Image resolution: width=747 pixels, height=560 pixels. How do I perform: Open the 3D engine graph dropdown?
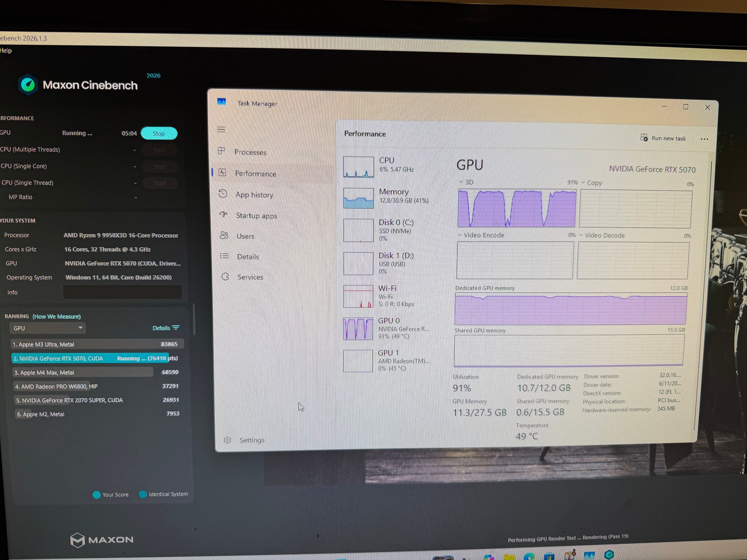[x=461, y=182]
